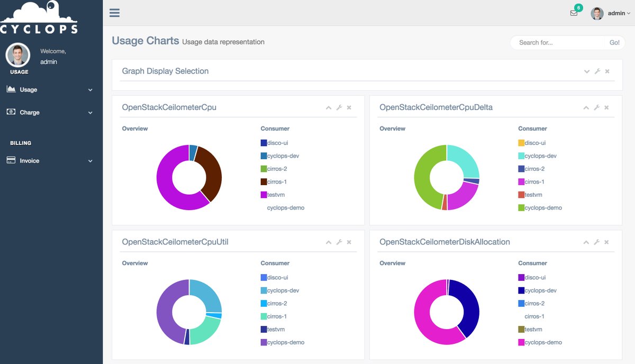Toggle cyclops-dev in OpenStackCeilometerDiskAllocation legend
The height and width of the screenshot is (364, 635).
click(538, 290)
